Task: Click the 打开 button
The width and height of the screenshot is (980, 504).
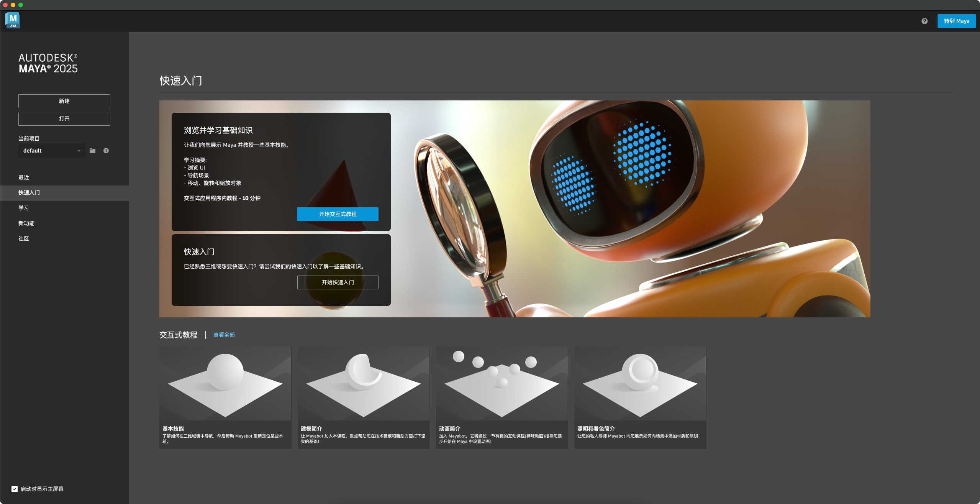Action: [64, 119]
